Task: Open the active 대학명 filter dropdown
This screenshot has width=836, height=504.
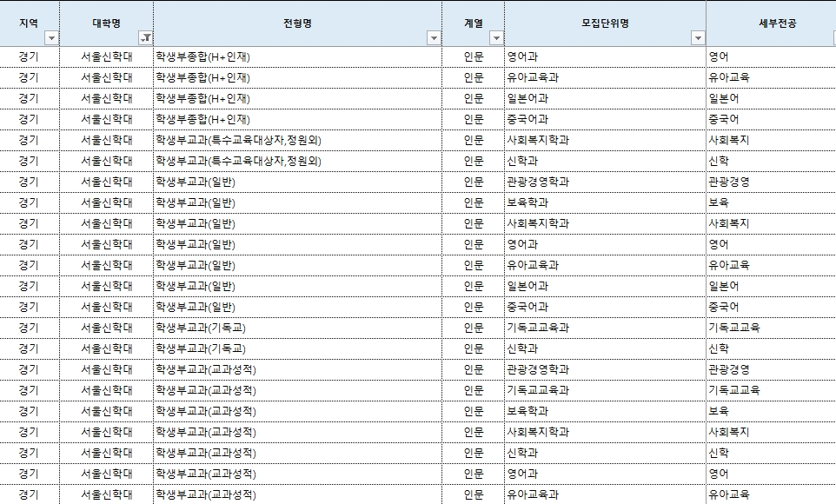Action: point(145,38)
